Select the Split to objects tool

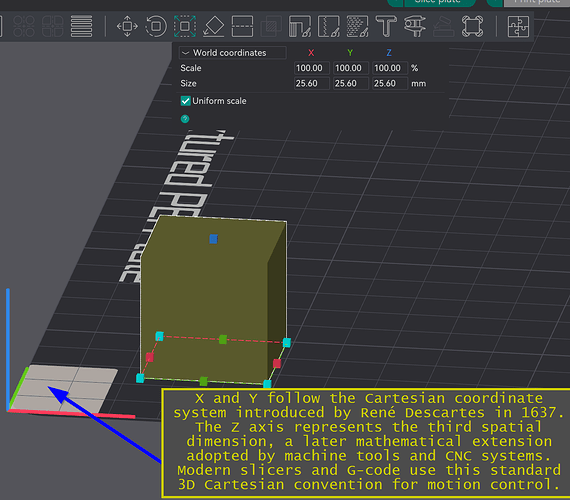point(24,26)
